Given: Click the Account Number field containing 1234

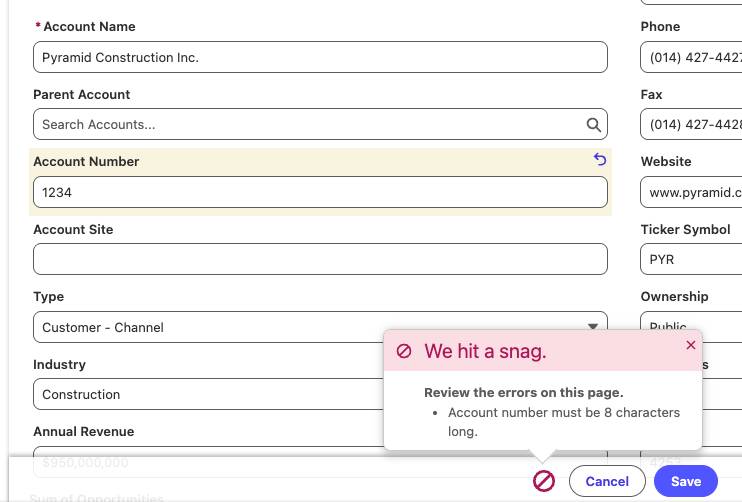Looking at the screenshot, I should (x=320, y=192).
